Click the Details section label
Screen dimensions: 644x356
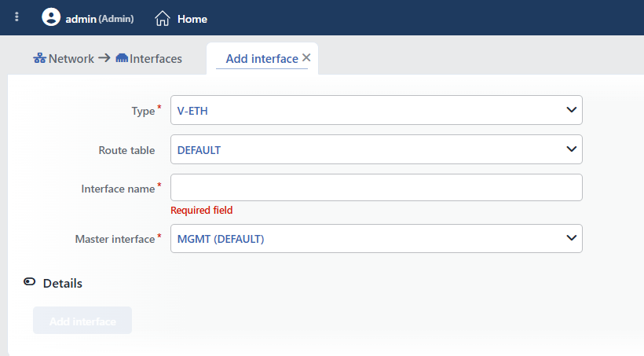coord(62,283)
